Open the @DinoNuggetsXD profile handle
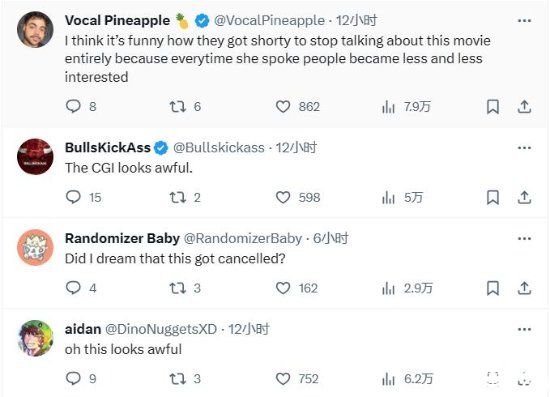 coord(161,329)
